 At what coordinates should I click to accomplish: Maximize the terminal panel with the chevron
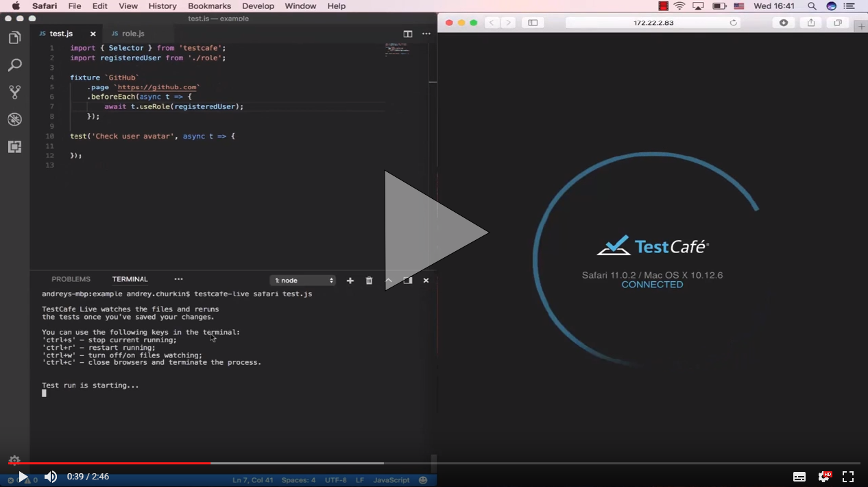coord(388,281)
